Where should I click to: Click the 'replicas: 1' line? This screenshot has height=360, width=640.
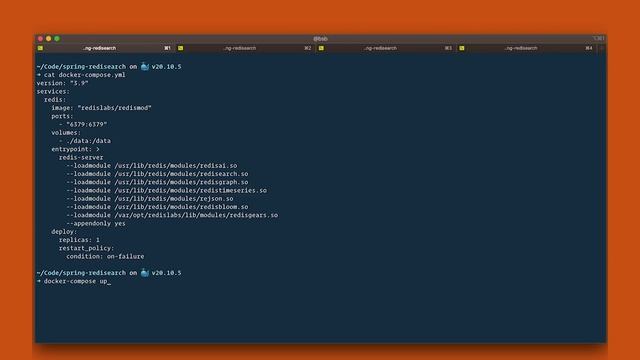coord(79,240)
